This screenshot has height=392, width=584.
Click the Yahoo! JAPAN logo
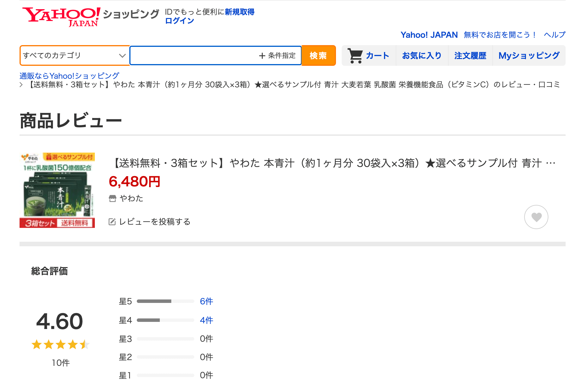tap(61, 17)
